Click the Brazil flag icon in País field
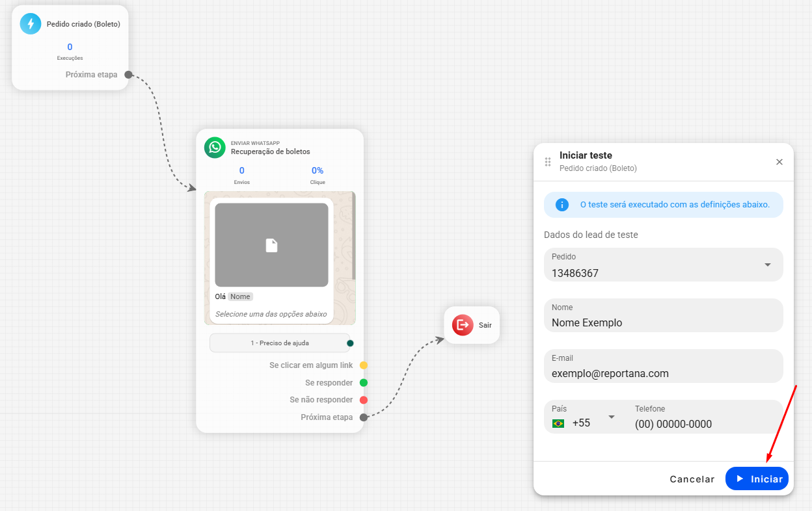812x511 pixels. (558, 423)
